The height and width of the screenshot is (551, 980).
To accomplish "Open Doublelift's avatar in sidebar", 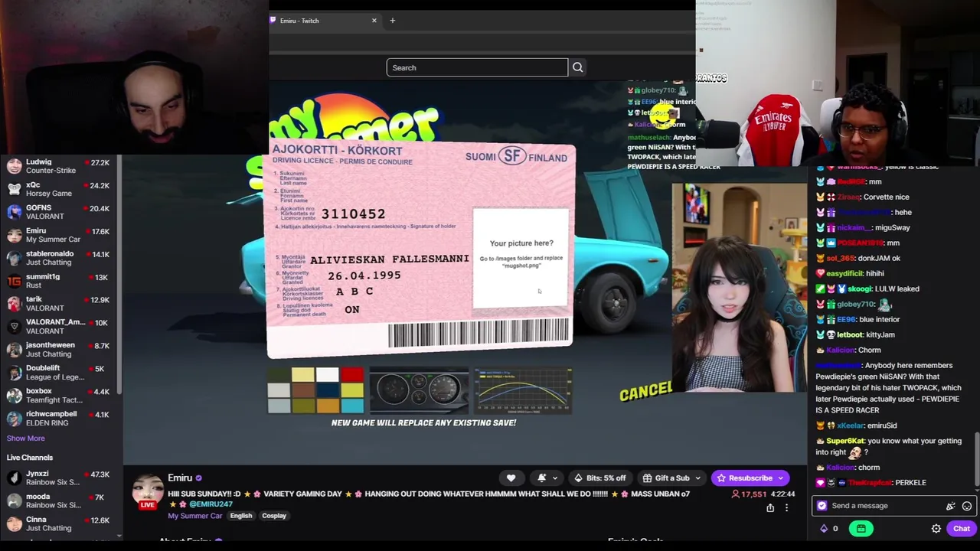I will [x=14, y=372].
